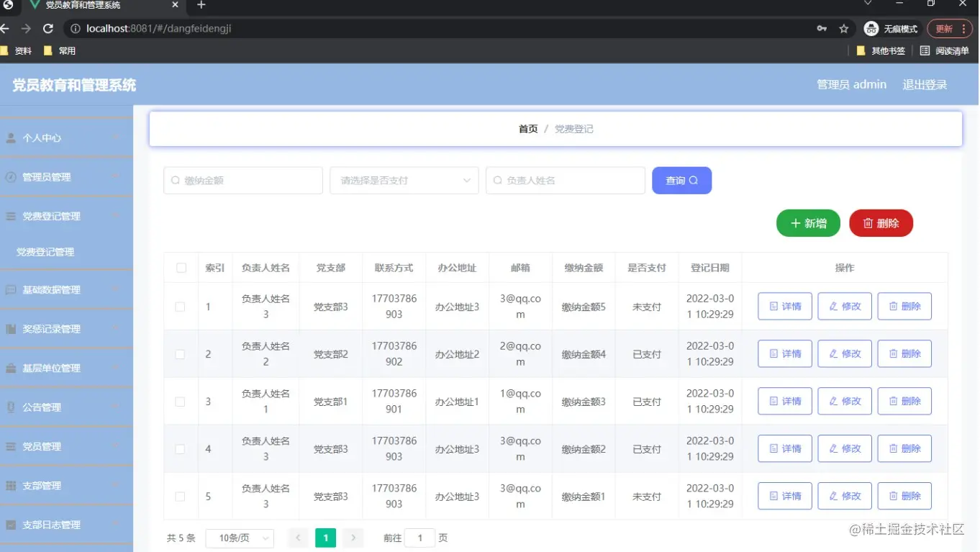The height and width of the screenshot is (552, 980).
Task: Click the 登记日期 column header
Action: click(x=710, y=268)
